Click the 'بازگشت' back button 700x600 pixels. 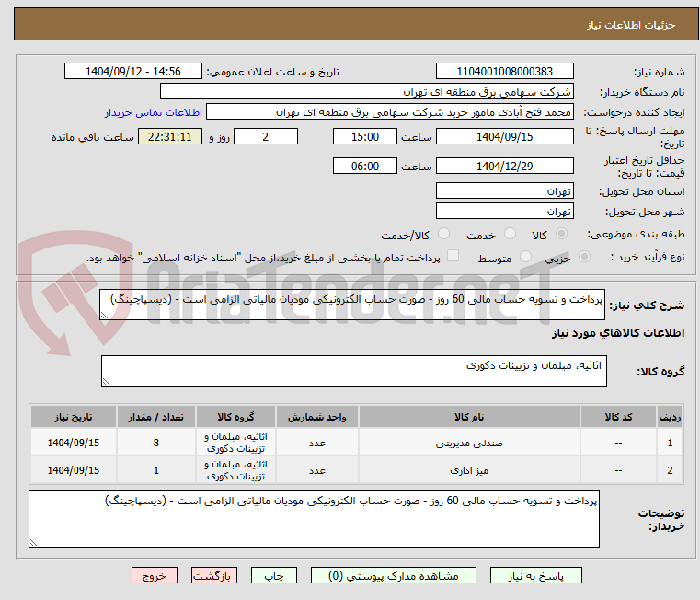(215, 575)
